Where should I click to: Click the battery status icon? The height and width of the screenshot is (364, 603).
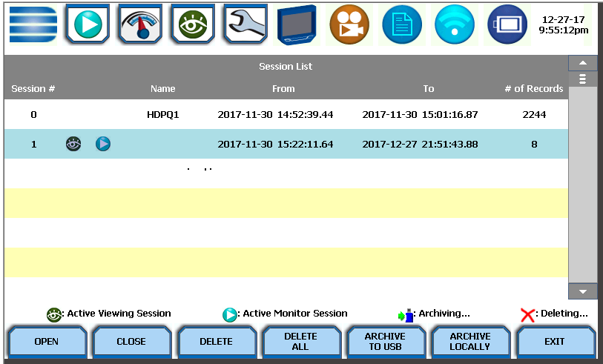(507, 25)
